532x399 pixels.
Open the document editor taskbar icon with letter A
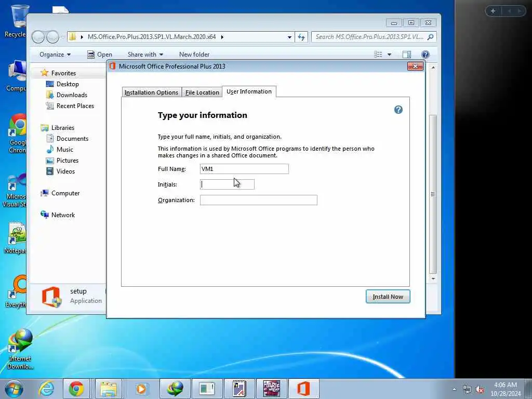[239, 389]
